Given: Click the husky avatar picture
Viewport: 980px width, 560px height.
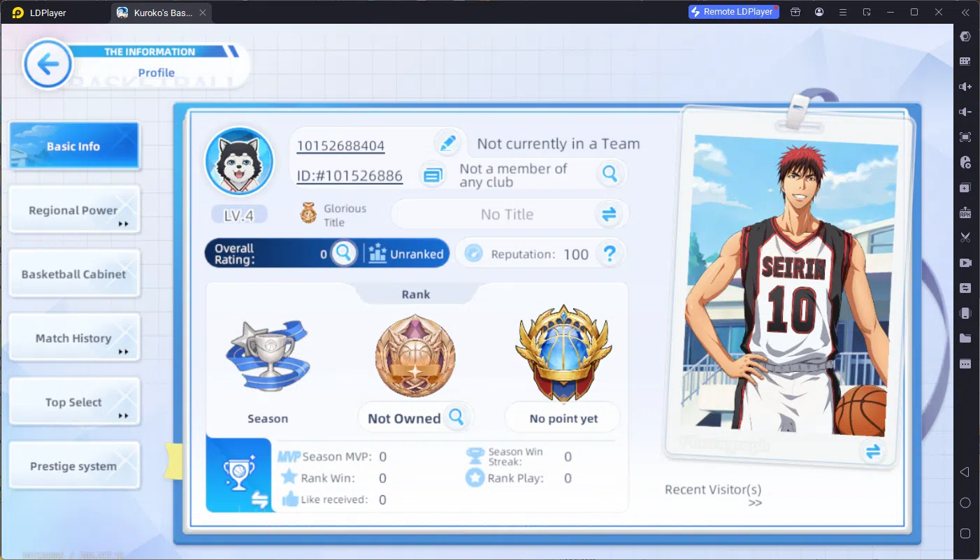Looking at the screenshot, I should pyautogui.click(x=239, y=161).
